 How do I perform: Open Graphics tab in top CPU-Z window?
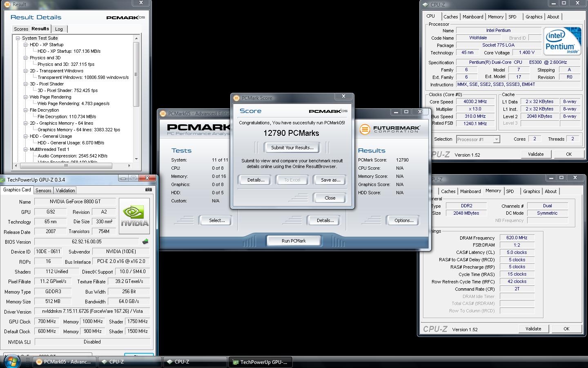click(534, 17)
